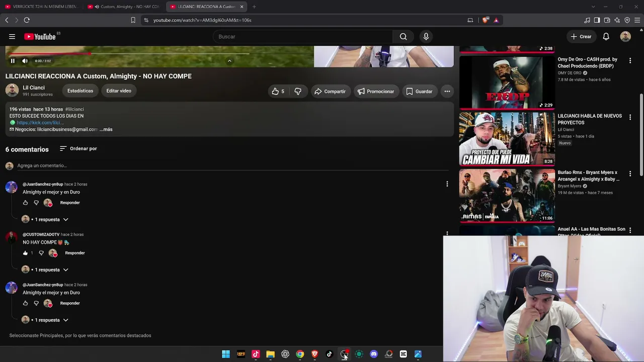Go to the YouTube home logo
Screen dimensions: 644x362
(40, 37)
